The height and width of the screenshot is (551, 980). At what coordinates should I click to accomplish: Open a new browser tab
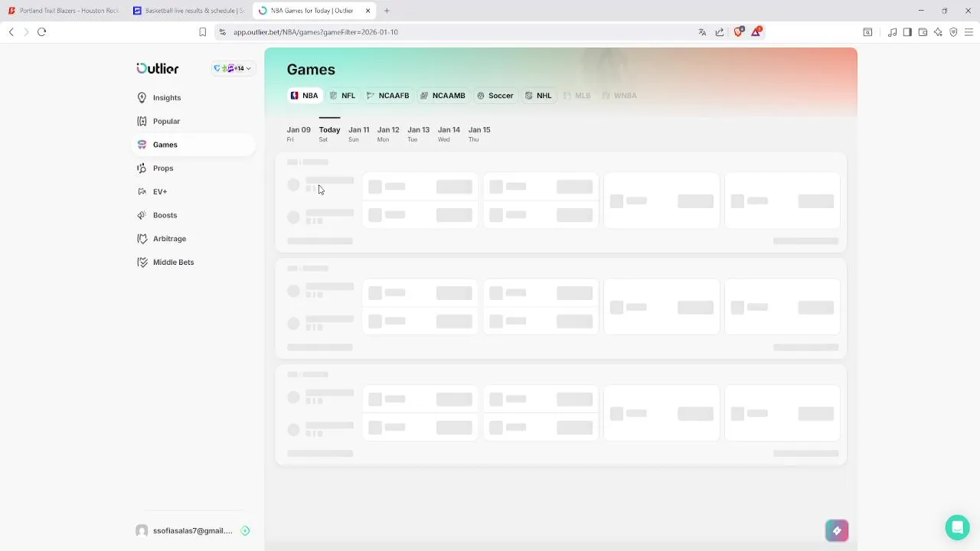pyautogui.click(x=387, y=11)
